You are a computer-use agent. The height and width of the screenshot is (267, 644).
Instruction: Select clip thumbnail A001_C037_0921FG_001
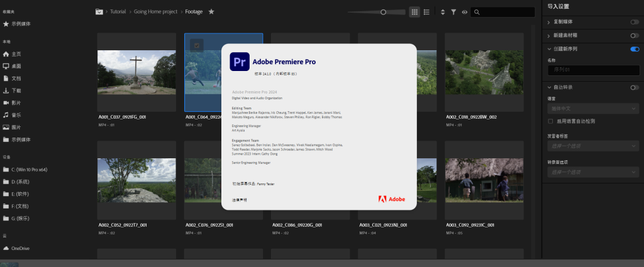point(136,72)
